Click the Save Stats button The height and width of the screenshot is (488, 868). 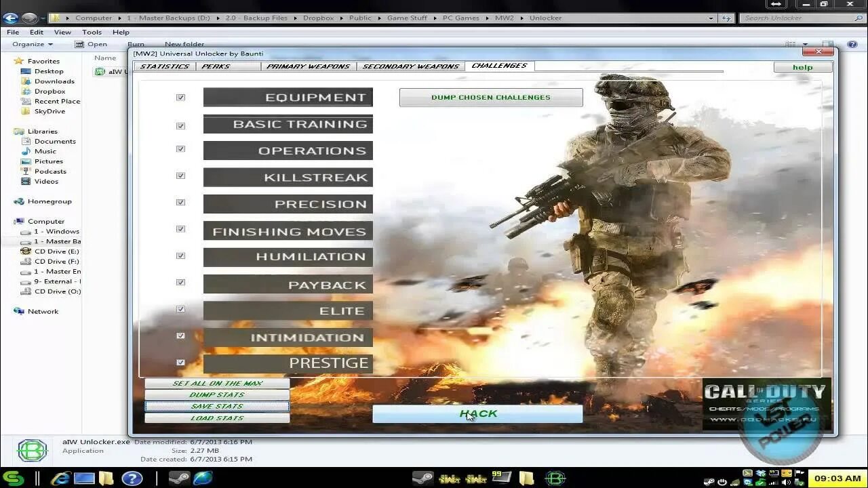(217, 407)
